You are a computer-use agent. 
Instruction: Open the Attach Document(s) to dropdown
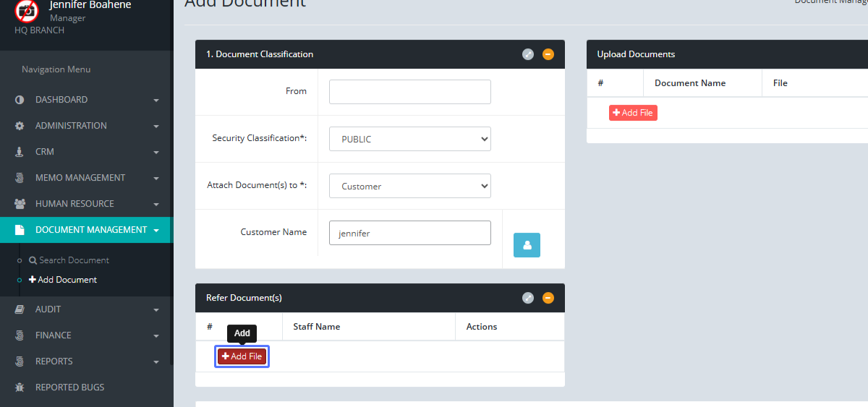[x=409, y=186]
